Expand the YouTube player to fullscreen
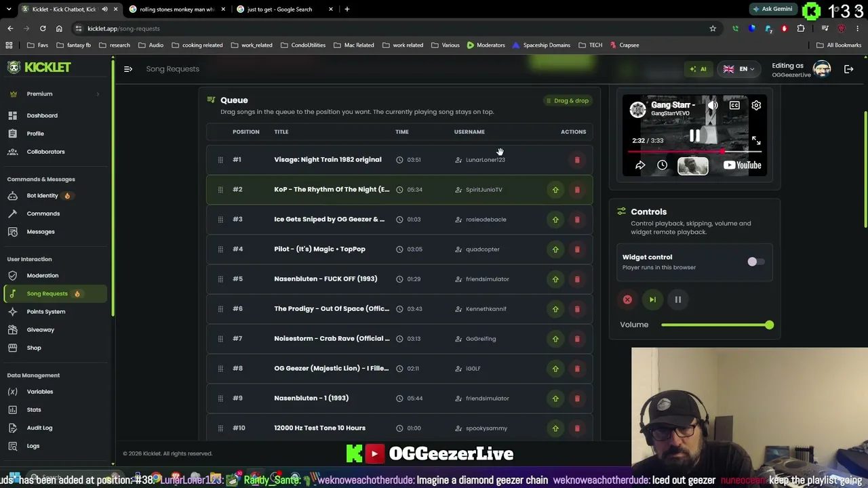 [x=756, y=141]
